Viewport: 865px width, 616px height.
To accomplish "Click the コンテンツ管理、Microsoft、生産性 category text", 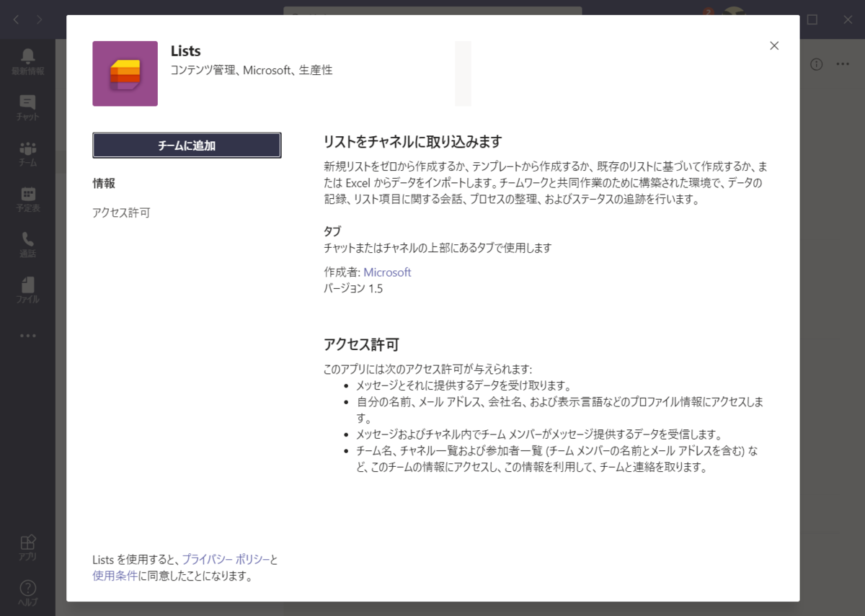I will tap(251, 71).
